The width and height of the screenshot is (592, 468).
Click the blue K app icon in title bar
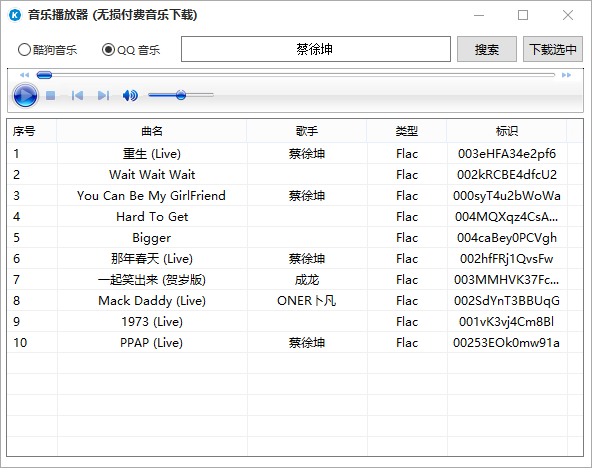click(x=15, y=15)
